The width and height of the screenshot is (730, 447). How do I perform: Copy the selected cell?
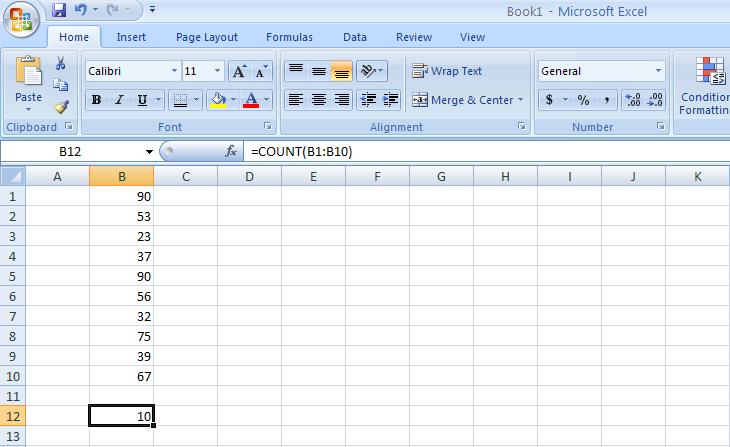(x=61, y=85)
